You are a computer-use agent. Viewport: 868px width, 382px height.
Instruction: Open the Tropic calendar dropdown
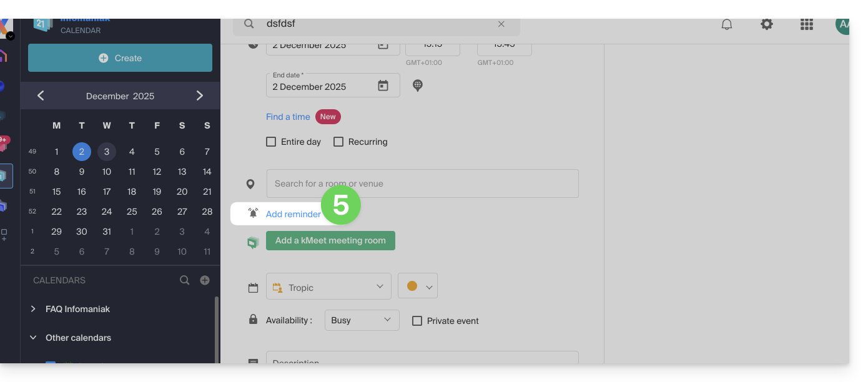tap(328, 286)
